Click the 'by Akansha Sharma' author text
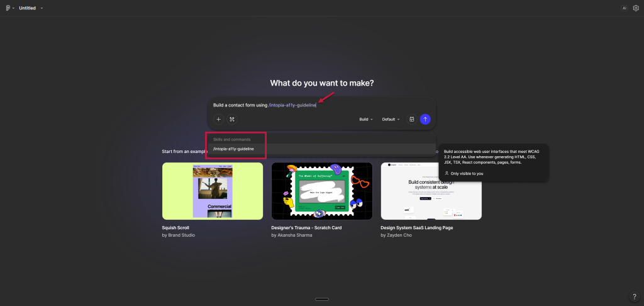644x306 pixels. [292, 235]
